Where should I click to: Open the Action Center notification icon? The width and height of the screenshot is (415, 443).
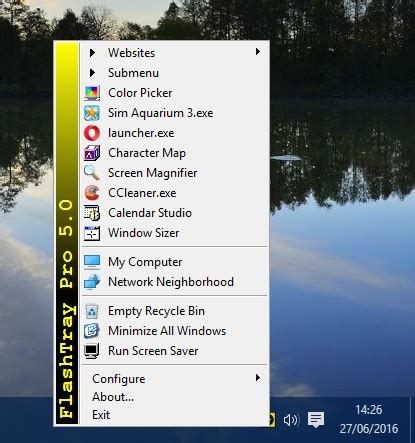click(316, 420)
